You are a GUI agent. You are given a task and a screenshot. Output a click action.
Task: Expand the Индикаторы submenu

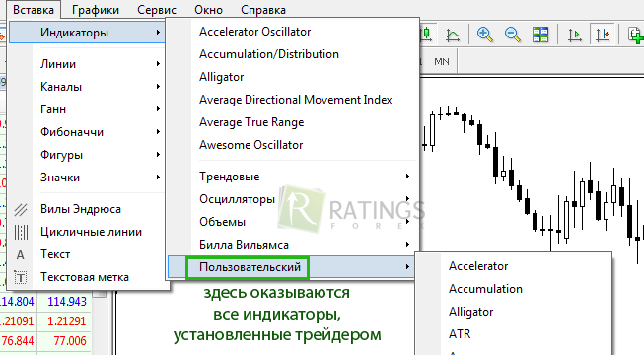point(87,32)
